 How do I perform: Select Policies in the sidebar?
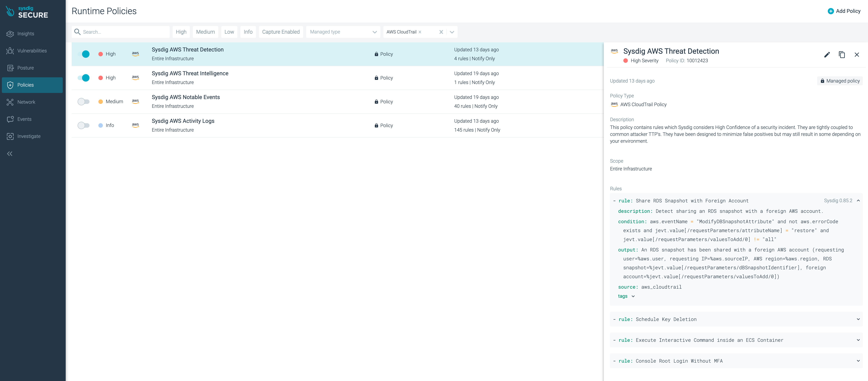(32, 85)
